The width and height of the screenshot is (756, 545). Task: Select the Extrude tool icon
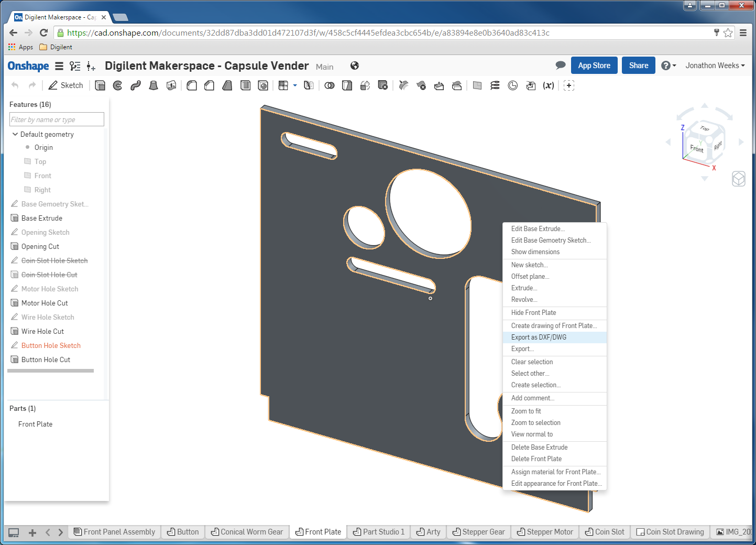pyautogui.click(x=100, y=85)
